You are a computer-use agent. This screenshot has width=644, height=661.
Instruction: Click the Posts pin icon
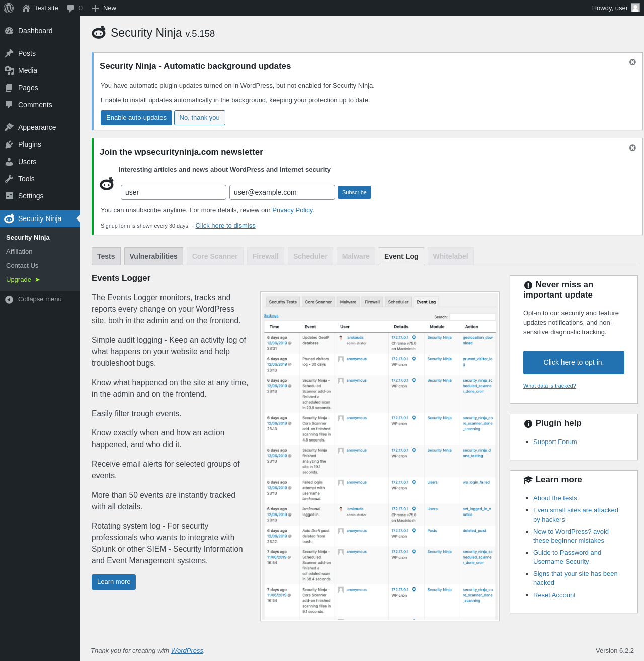pos(9,53)
